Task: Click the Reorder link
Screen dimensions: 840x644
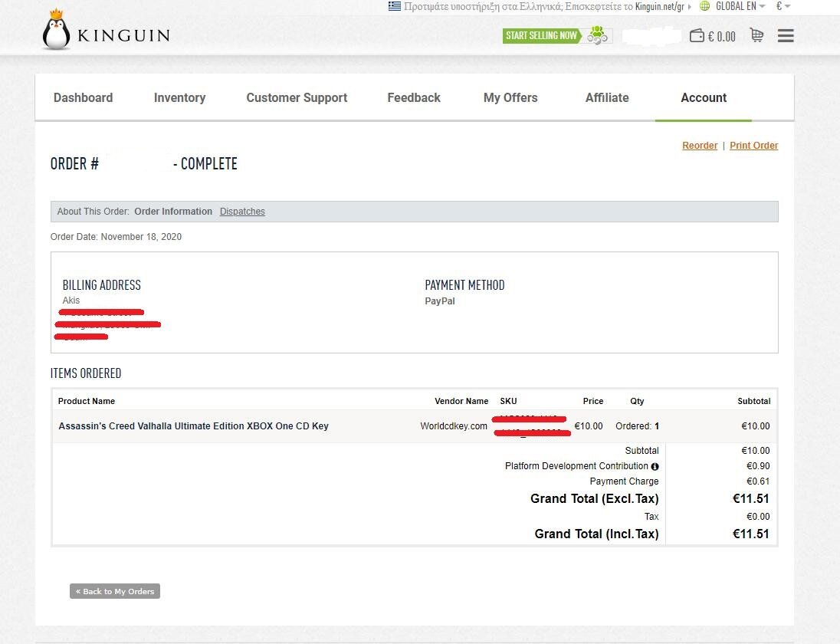Action: click(x=700, y=145)
